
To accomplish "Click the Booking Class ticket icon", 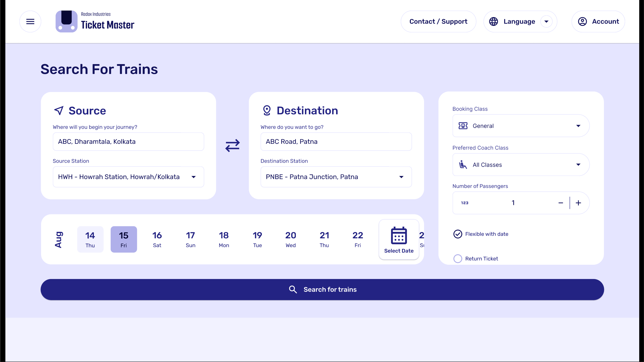I will pos(463,126).
